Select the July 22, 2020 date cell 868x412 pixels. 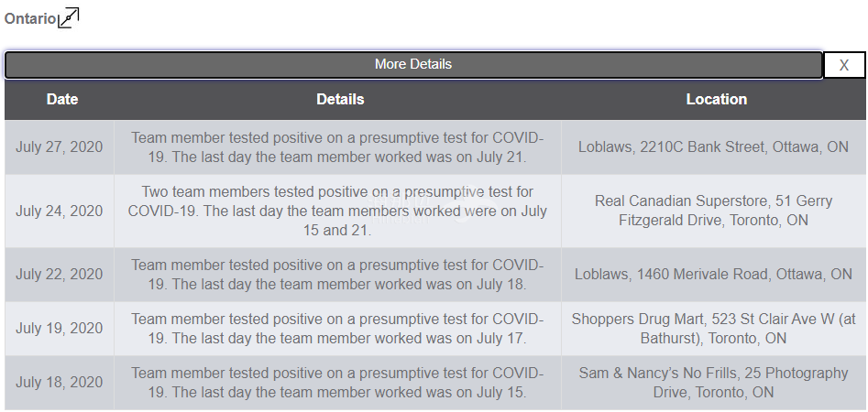[60, 275]
